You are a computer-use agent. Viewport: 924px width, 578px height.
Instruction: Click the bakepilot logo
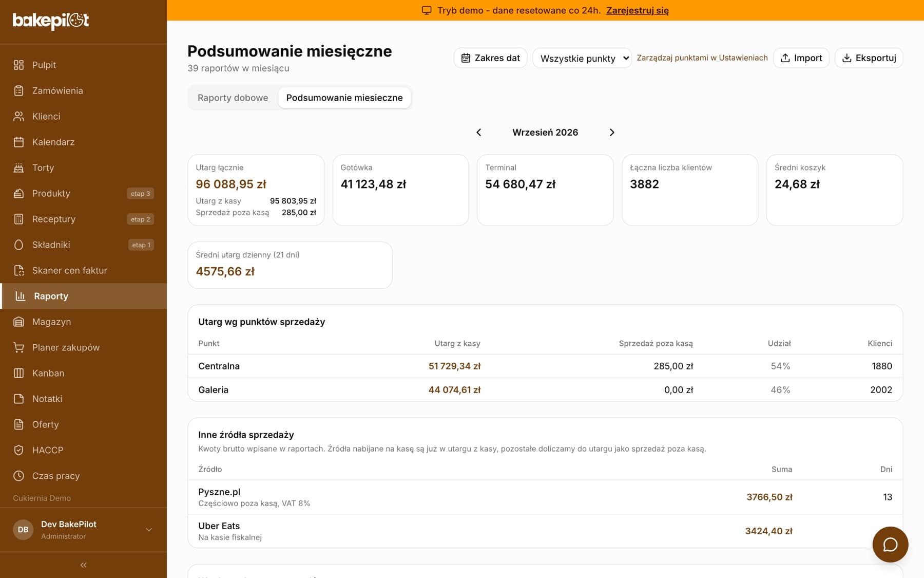(51, 21)
